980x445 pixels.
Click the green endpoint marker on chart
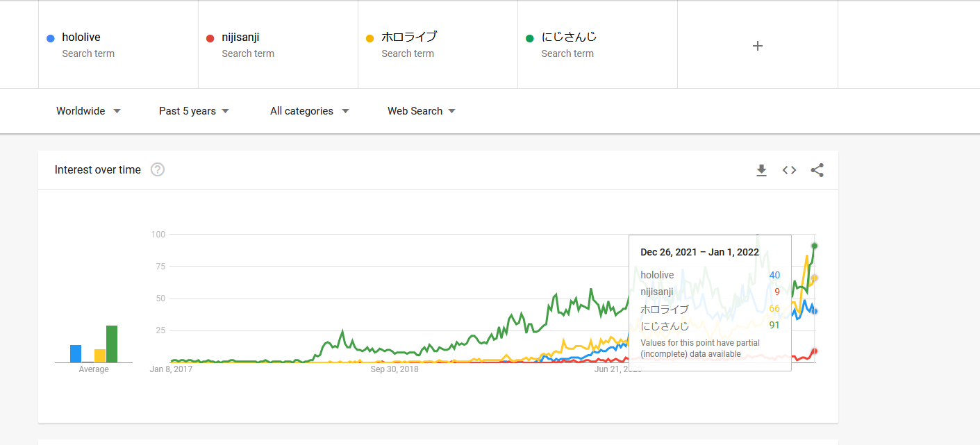click(x=814, y=246)
